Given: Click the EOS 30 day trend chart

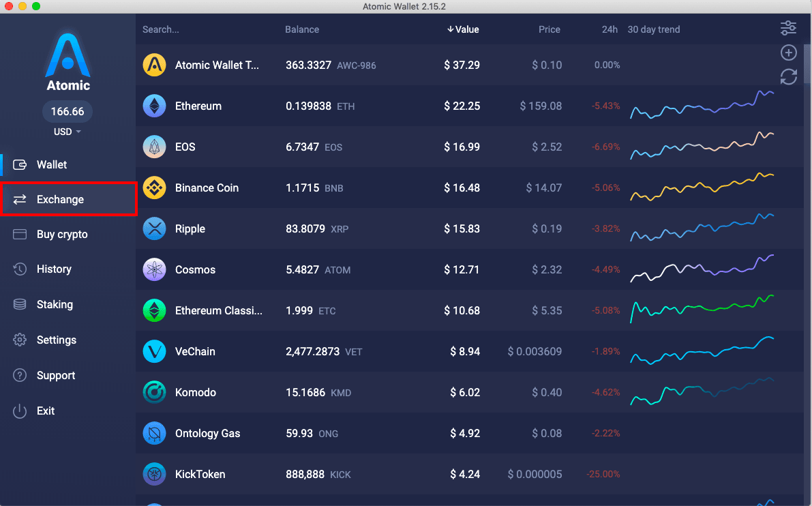Looking at the screenshot, I should click(x=702, y=146).
